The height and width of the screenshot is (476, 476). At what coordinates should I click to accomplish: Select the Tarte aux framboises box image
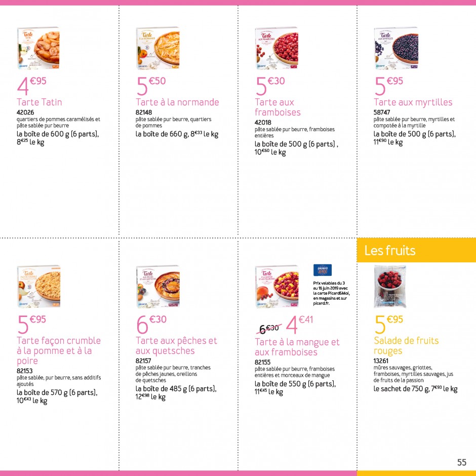[x=276, y=48]
